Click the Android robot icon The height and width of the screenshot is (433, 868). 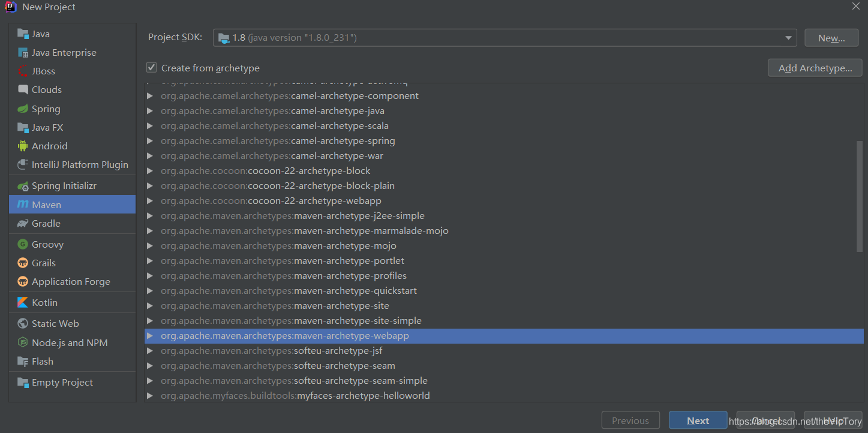tap(23, 146)
